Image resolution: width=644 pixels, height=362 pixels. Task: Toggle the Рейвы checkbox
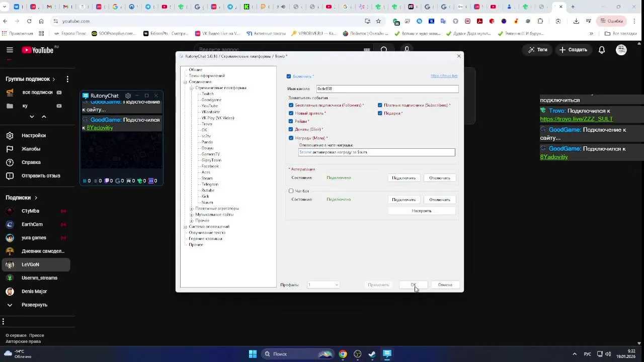(x=291, y=121)
